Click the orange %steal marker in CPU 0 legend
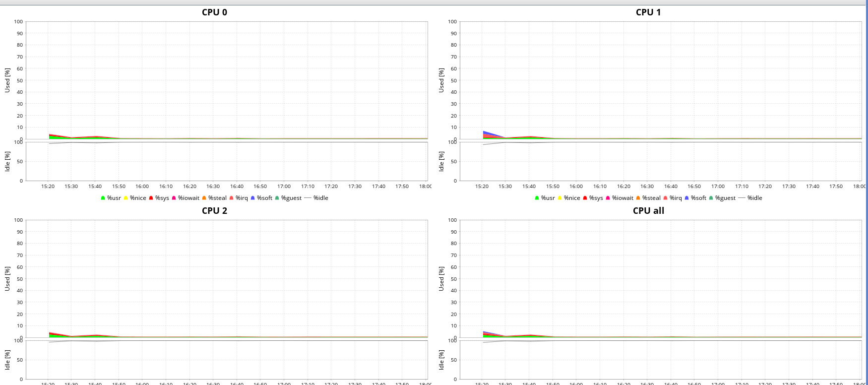 (x=204, y=198)
